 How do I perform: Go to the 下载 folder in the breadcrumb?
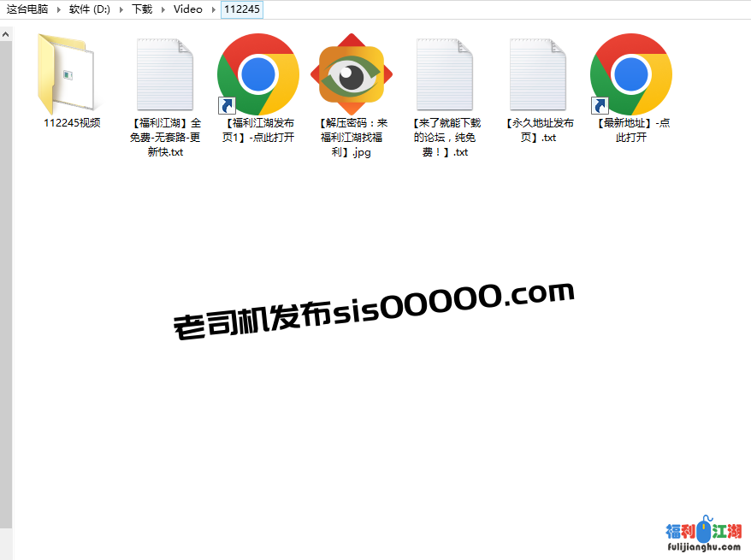tap(142, 9)
